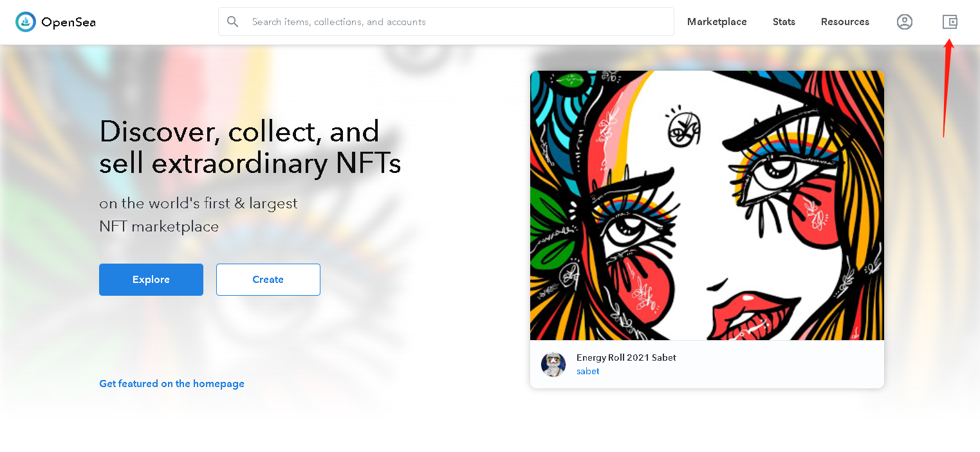Open the sabet creator link
The width and height of the screenshot is (980, 452).
coord(587,372)
